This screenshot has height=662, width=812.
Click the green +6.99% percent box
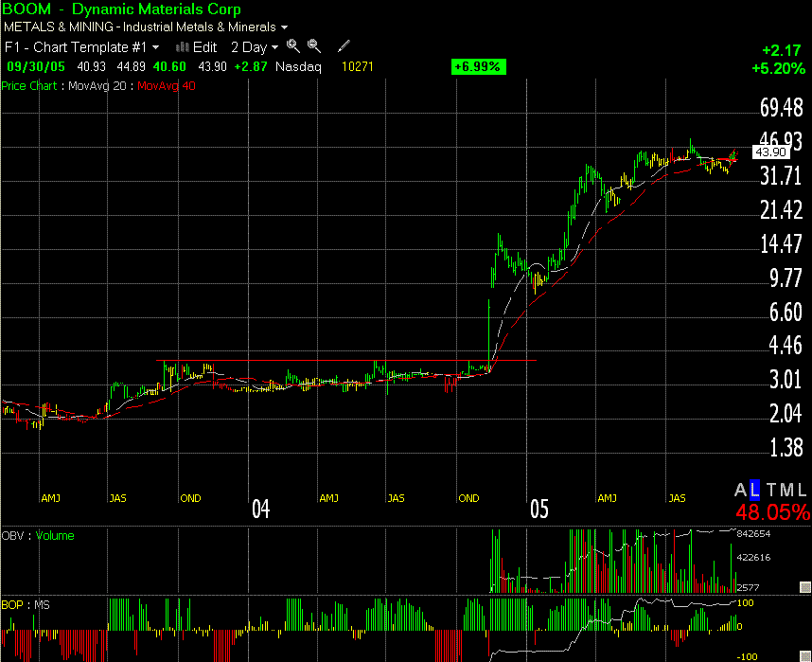479,66
